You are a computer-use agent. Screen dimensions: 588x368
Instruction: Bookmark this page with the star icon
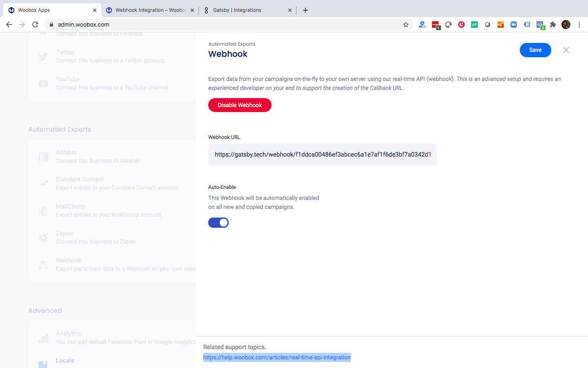(x=406, y=25)
